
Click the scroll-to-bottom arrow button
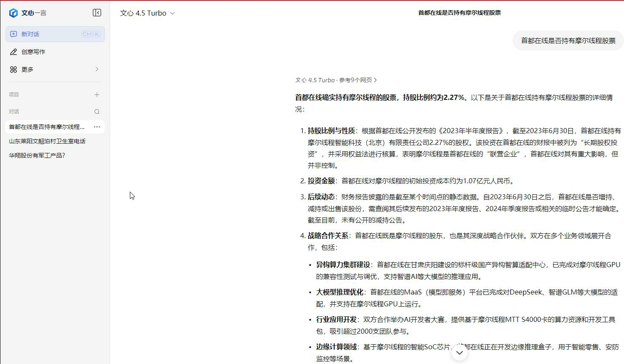pyautogui.click(x=460, y=353)
